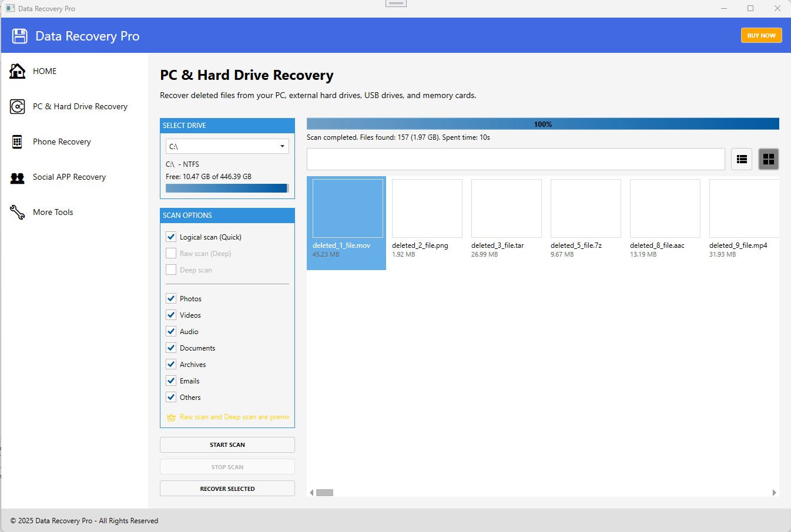Click the floppy disk logo in header

(x=20, y=36)
